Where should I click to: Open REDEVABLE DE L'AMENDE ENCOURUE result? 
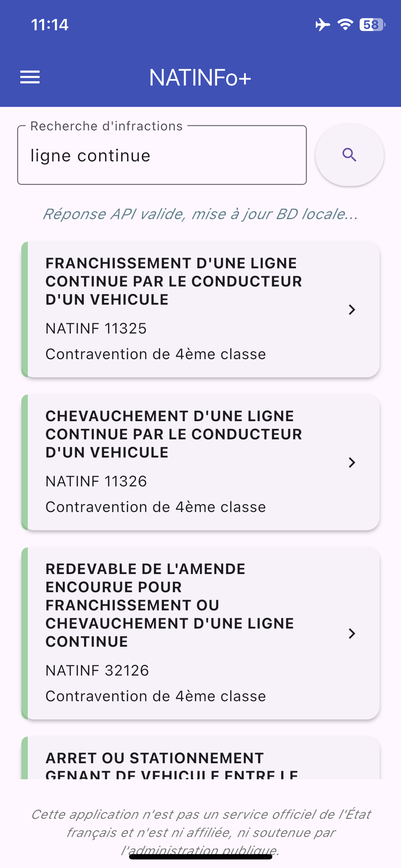pos(169,605)
